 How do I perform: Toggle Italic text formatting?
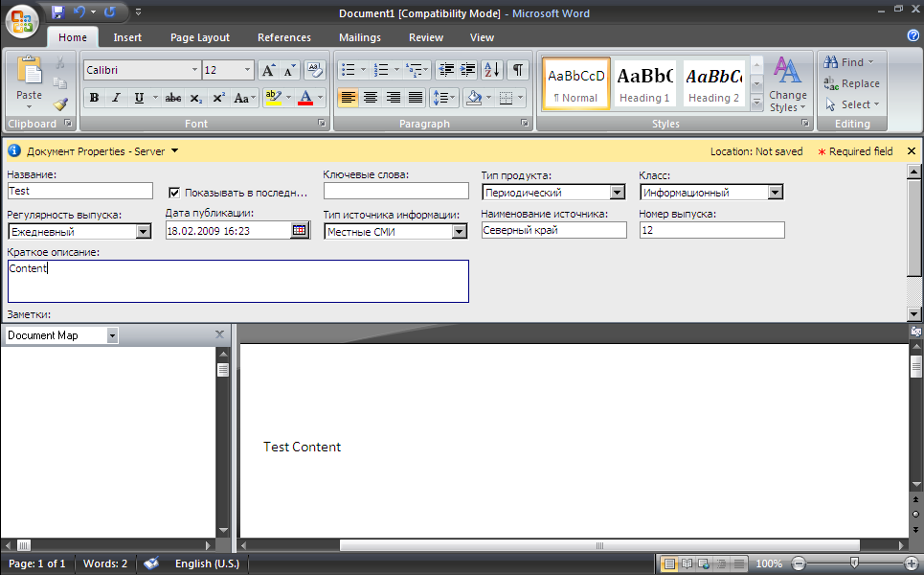[117, 98]
